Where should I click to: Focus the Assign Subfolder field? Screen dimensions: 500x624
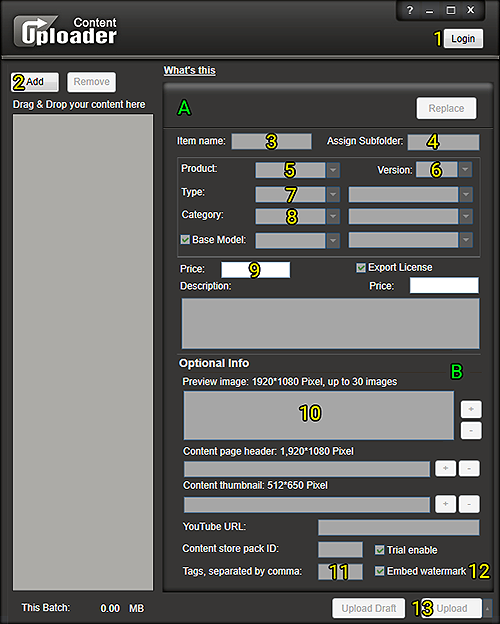pyautogui.click(x=443, y=142)
